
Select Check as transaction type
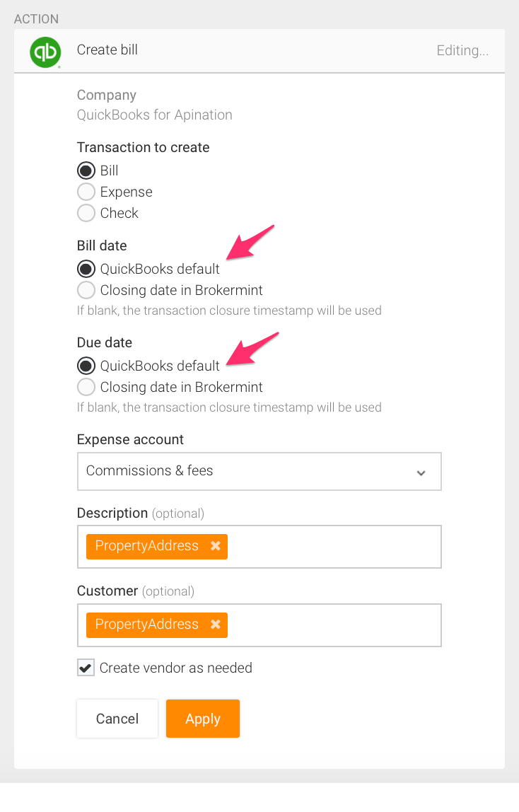86,213
